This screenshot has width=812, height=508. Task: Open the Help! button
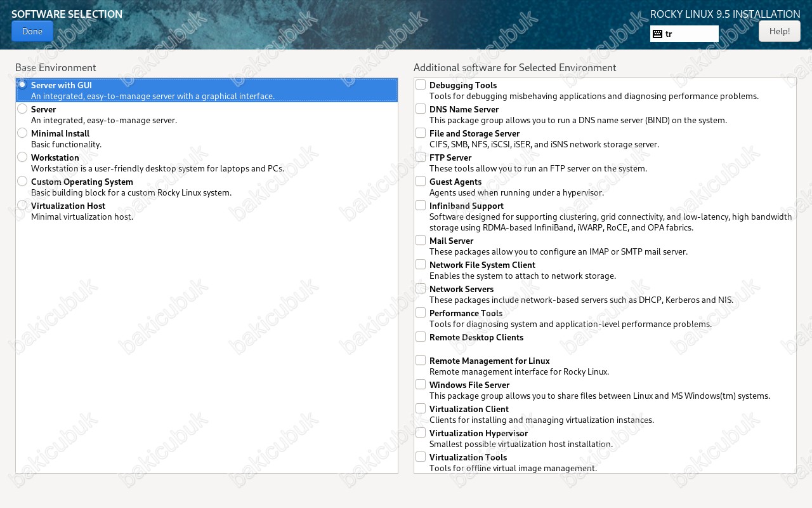tap(780, 31)
